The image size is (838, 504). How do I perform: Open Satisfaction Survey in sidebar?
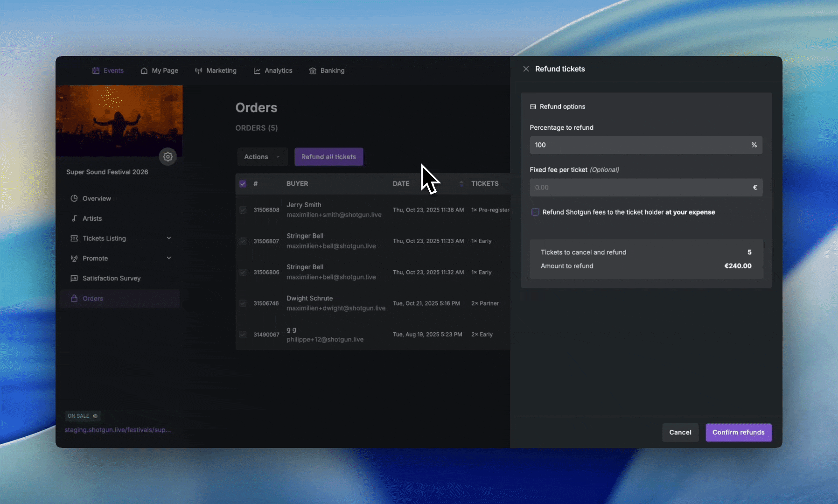coord(120,279)
